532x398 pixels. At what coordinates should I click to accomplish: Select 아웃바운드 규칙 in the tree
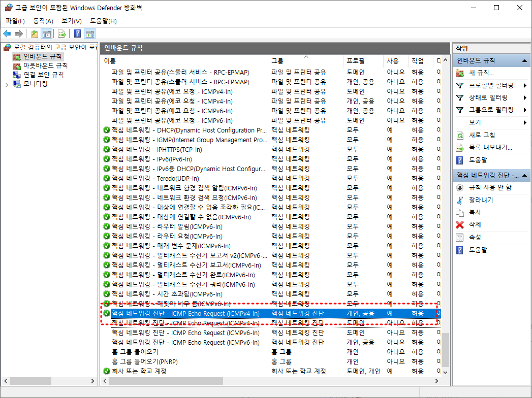coord(45,65)
